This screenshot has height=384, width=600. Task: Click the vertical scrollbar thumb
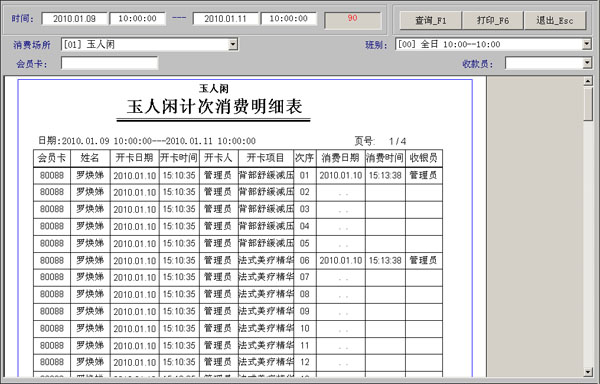point(588,104)
